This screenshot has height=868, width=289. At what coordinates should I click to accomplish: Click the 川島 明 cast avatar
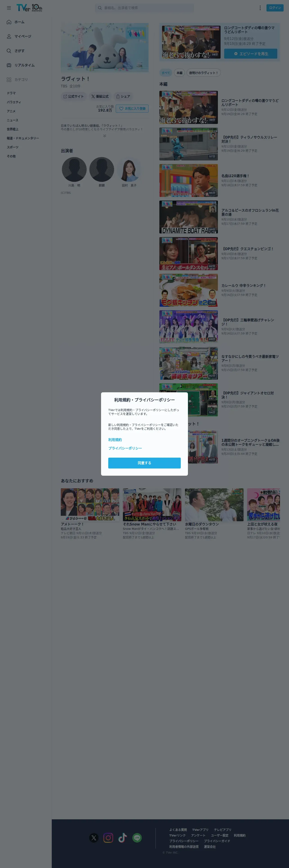(x=74, y=169)
